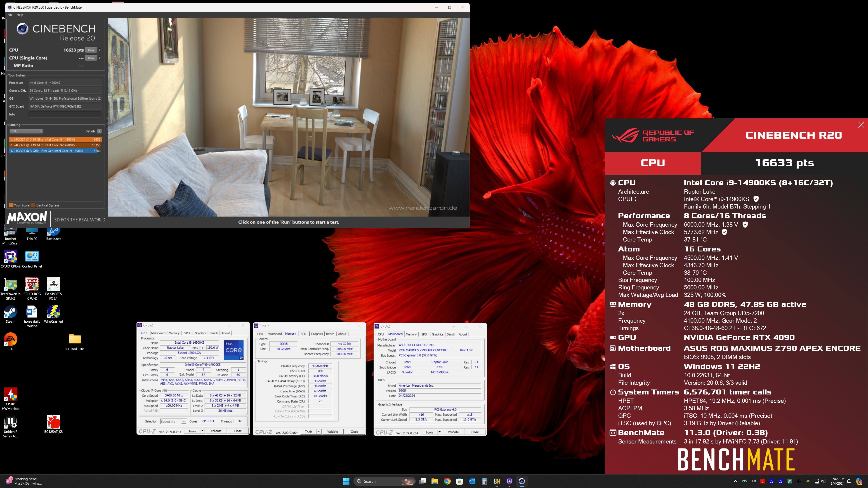Image resolution: width=868 pixels, height=488 pixels.
Task: Launch WhoCrashed desktop shortcut
Action: [x=53, y=314]
